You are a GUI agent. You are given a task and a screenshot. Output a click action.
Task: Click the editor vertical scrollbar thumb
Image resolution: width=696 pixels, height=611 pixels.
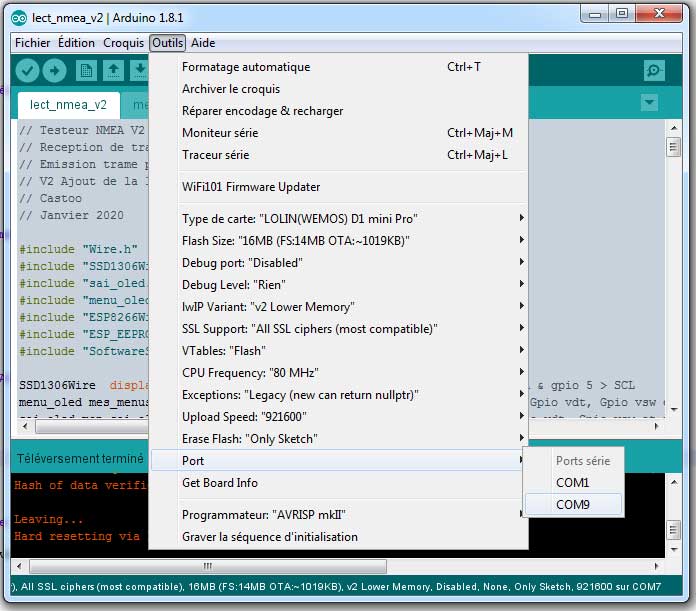[x=674, y=147]
